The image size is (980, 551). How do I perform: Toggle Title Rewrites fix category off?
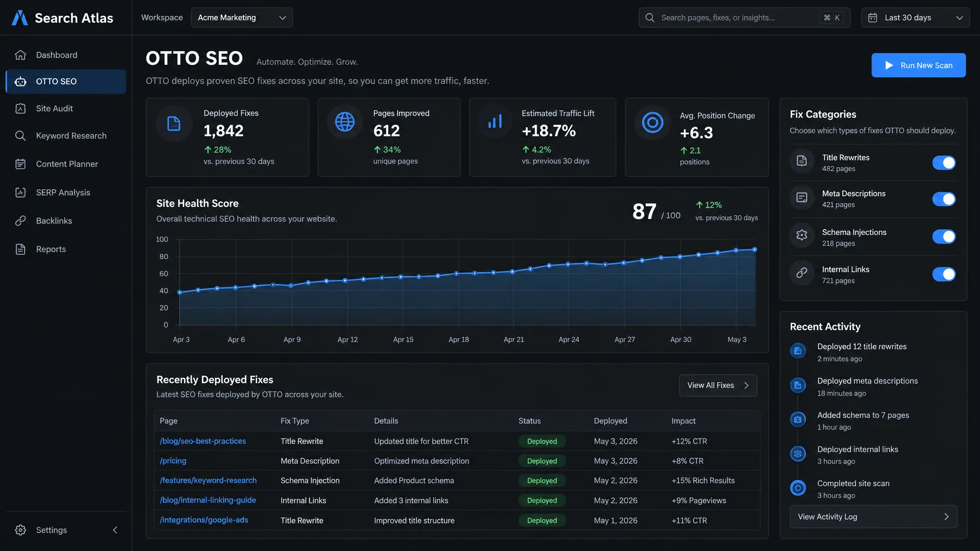pyautogui.click(x=944, y=162)
